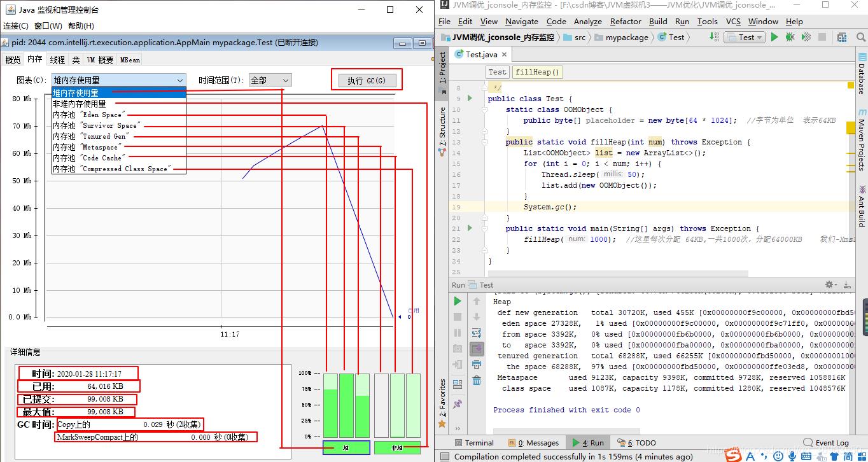Open the Test run configuration dropdown
868x462 pixels.
point(745,37)
